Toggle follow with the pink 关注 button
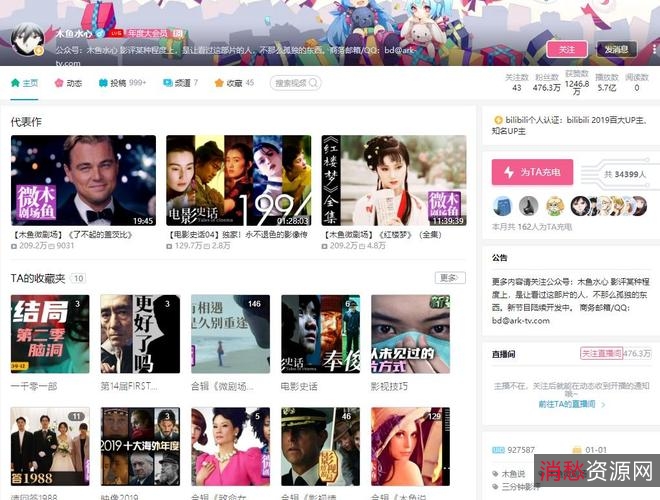 [566, 48]
